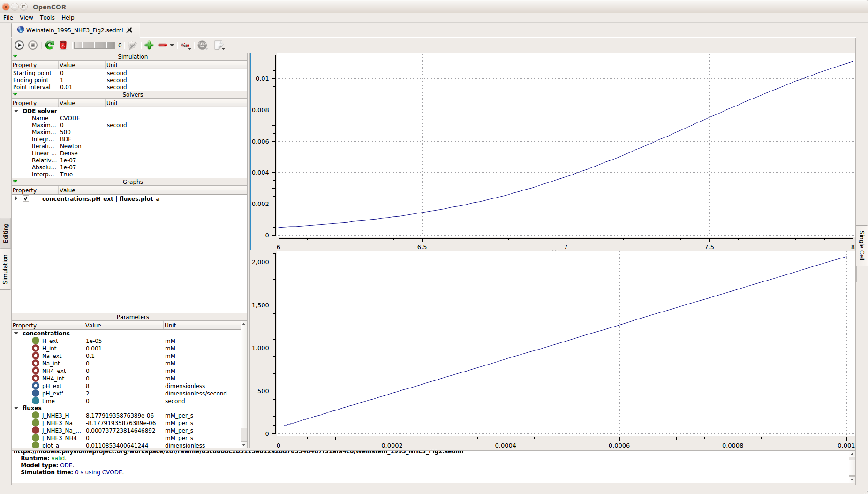Image resolution: width=868 pixels, height=494 pixels.
Task: Click the simulation delay slider
Action: 94,45
